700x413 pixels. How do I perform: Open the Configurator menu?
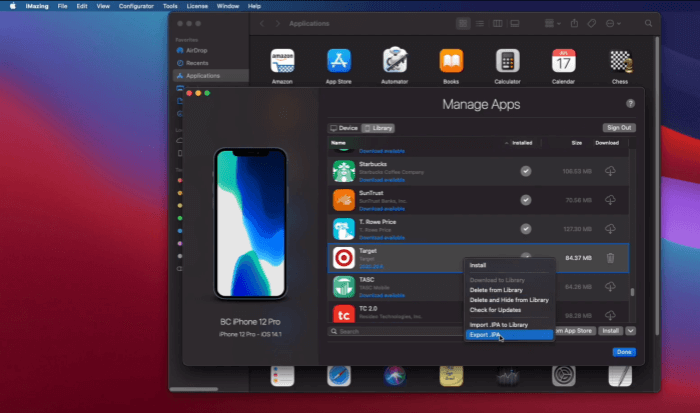pos(136,6)
